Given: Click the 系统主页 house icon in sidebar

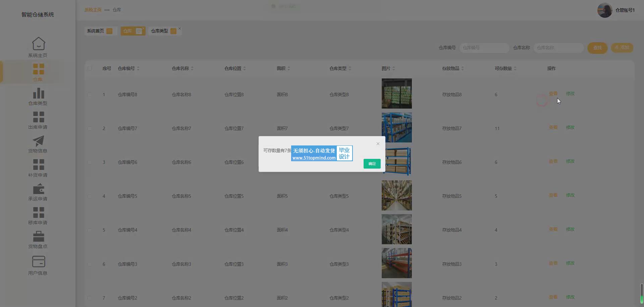Looking at the screenshot, I should coord(38,44).
